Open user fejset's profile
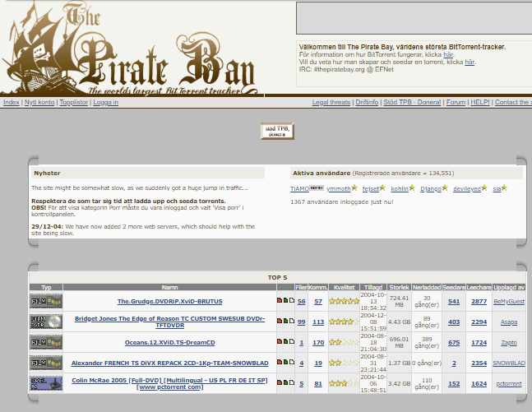The image size is (532, 412). pos(371,188)
